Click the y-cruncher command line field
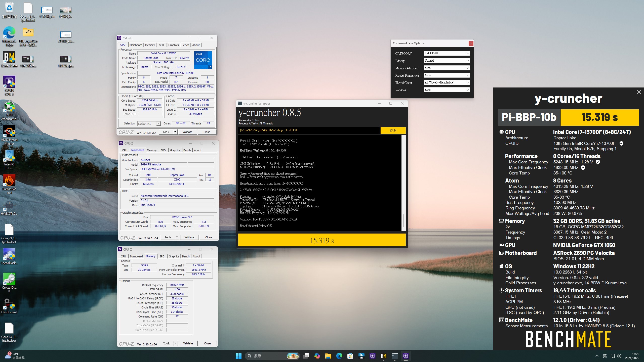Image resolution: width=644 pixels, height=362 pixels. point(309,130)
